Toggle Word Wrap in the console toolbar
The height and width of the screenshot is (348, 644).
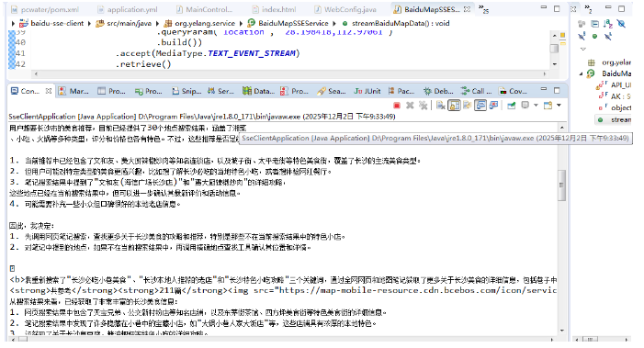click(467, 106)
